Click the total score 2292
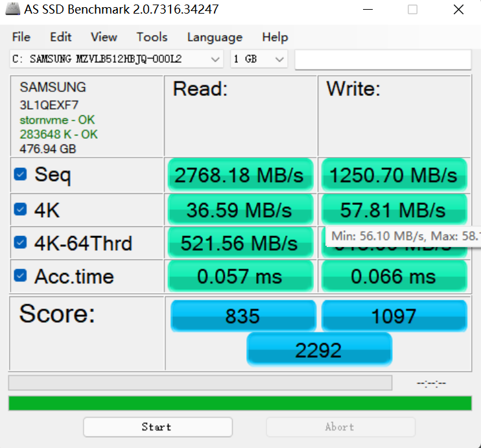 319,350
